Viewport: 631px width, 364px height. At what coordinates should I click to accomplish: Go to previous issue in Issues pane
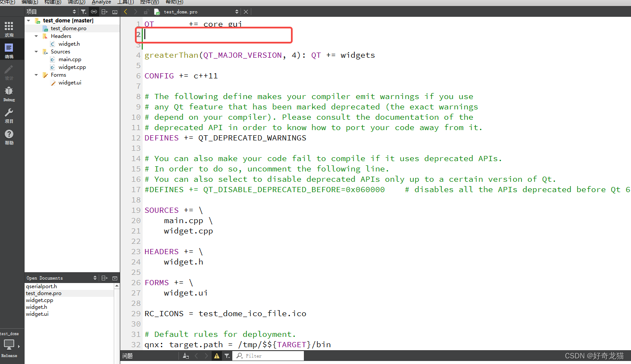(196, 356)
